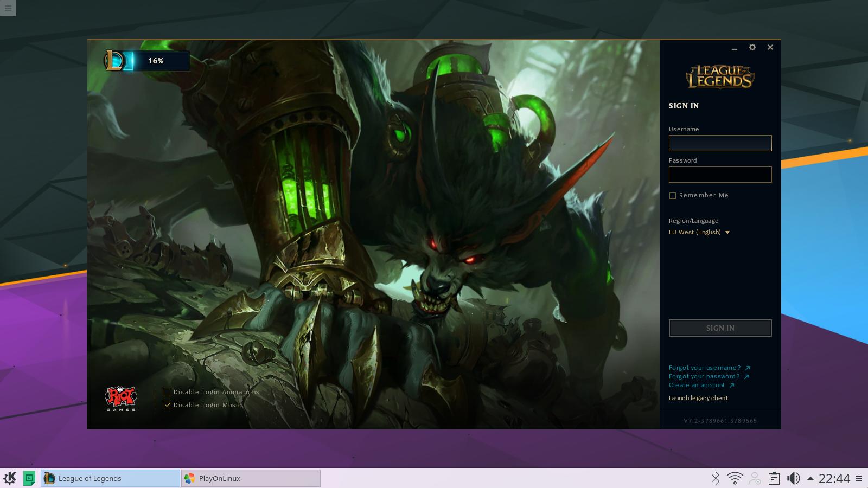
Task: Show hidden system tray icons arrow
Action: pyautogui.click(x=810, y=478)
